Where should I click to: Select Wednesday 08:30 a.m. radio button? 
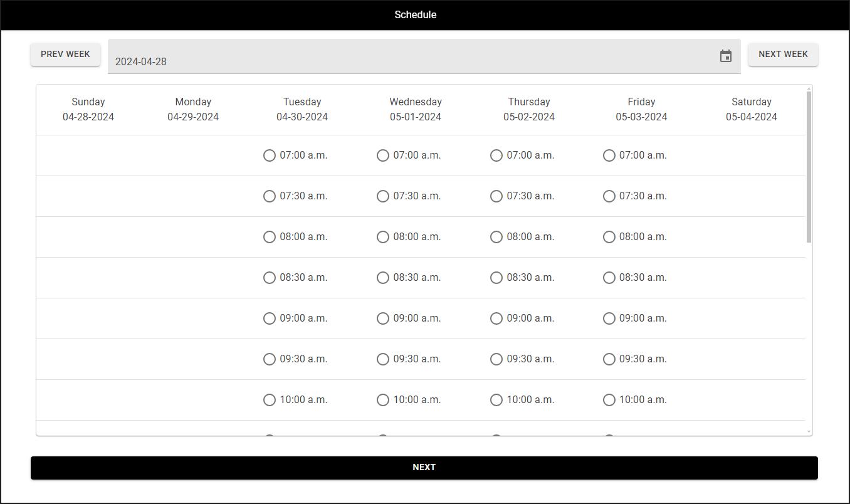[383, 278]
